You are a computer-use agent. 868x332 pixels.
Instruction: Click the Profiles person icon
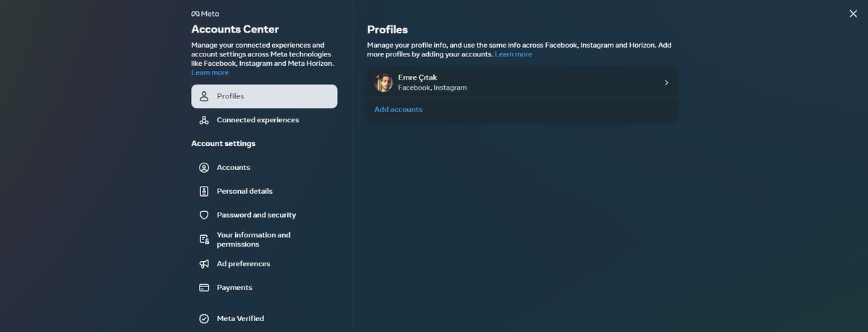point(204,96)
